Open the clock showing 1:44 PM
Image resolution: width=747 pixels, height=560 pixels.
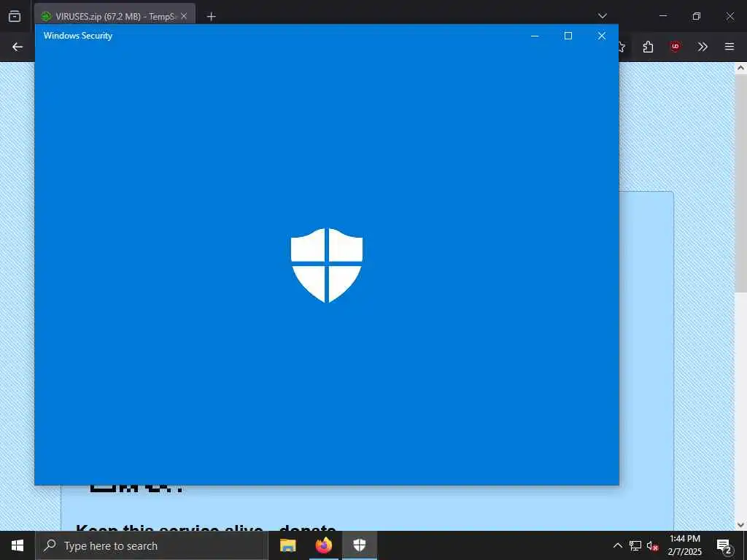tap(684, 545)
